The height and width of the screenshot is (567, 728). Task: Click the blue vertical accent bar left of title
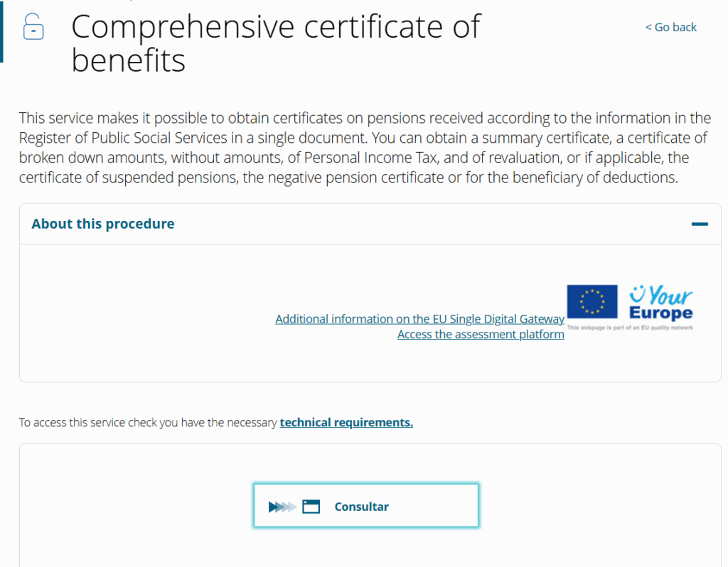pos(2,31)
